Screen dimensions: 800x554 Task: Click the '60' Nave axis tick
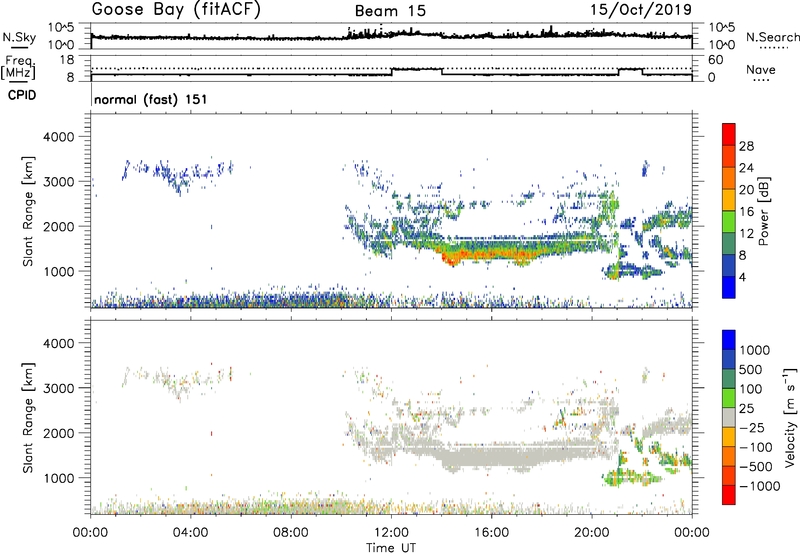(x=716, y=60)
